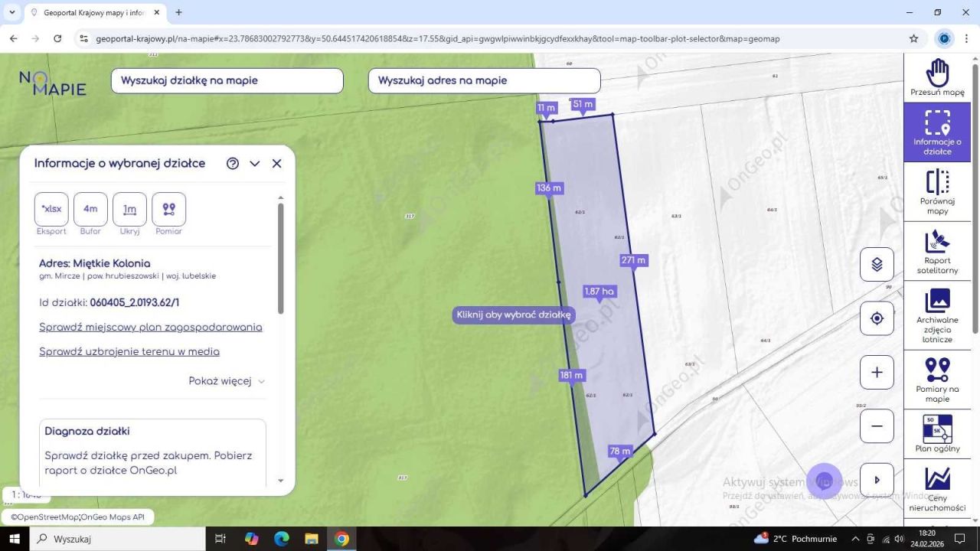Zoom in with the plus button

pos(877,373)
